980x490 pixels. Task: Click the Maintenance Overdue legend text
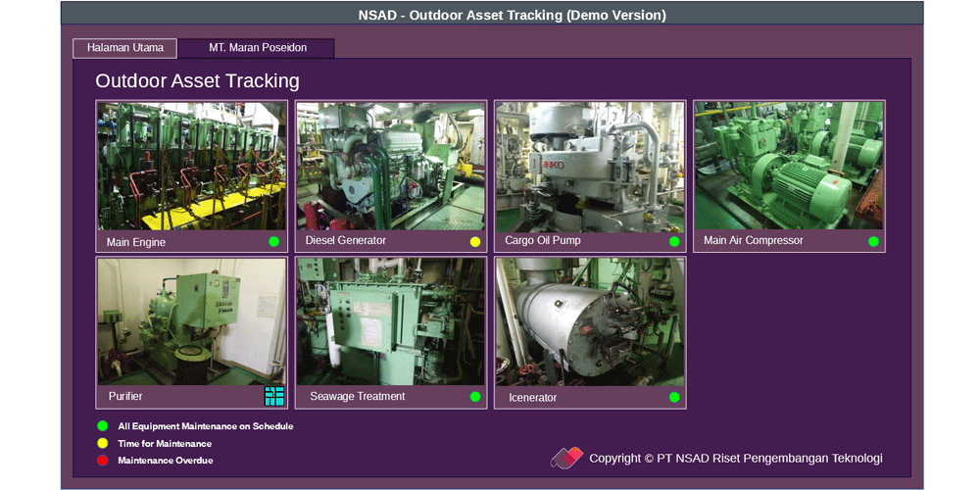tap(166, 461)
